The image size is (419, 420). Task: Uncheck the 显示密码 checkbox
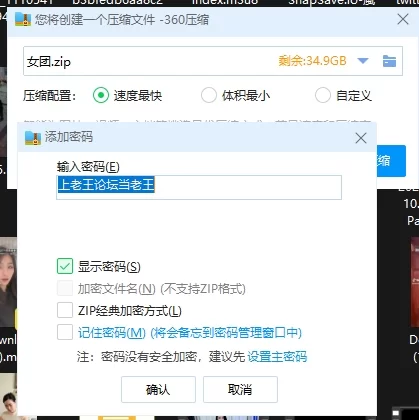pos(65,266)
